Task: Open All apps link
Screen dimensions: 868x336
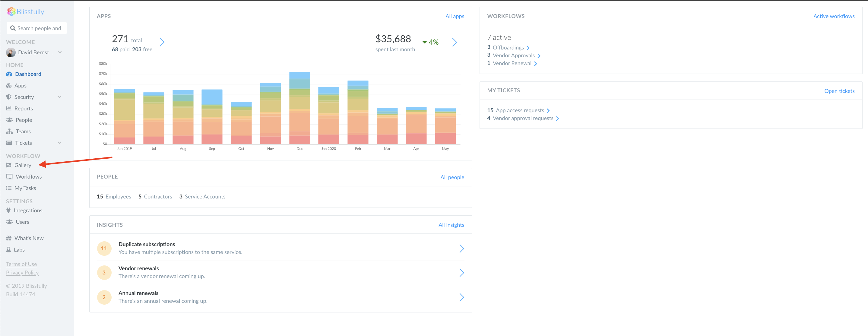Action: point(455,16)
